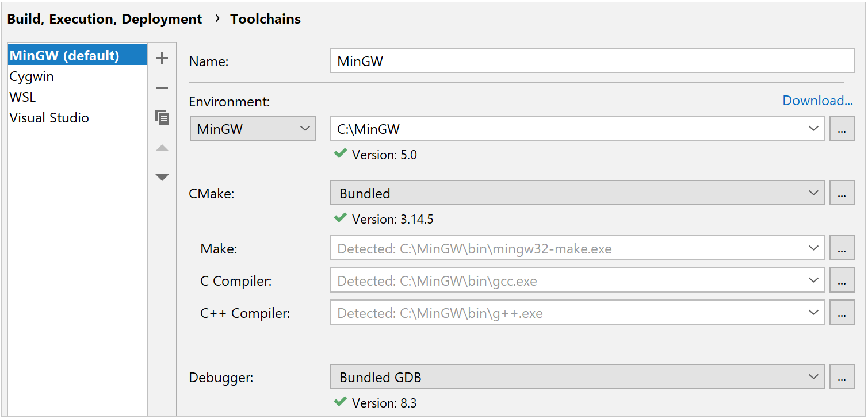The image size is (868, 419).
Task: Browse for C Compiler path
Action: point(842,280)
